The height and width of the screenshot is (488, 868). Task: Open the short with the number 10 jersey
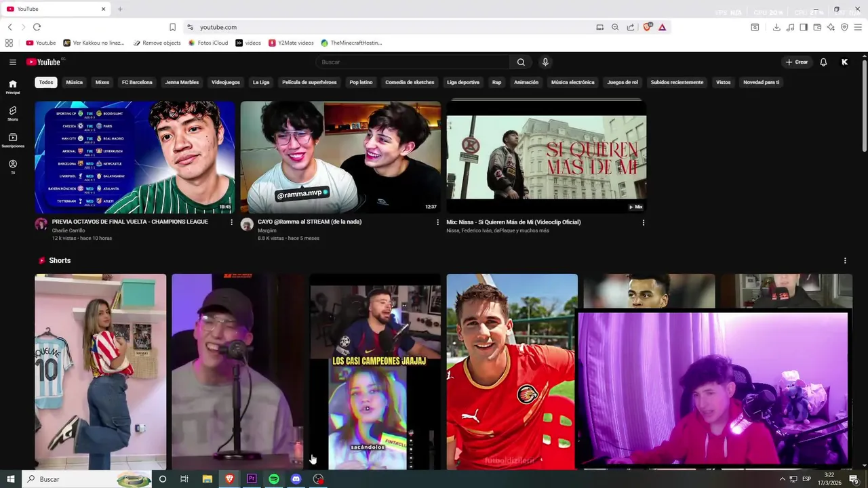point(100,371)
